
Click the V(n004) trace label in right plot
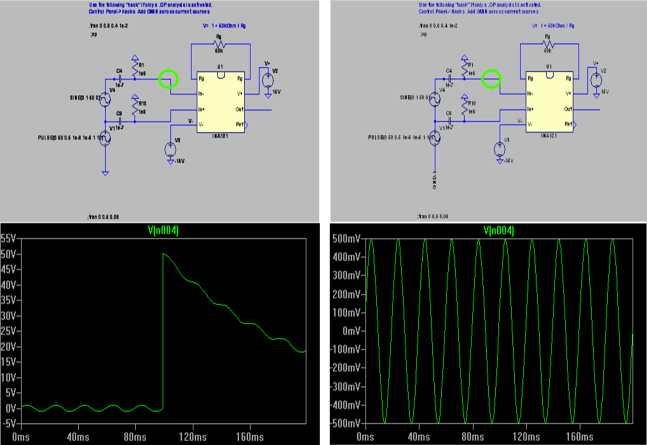tap(498, 230)
